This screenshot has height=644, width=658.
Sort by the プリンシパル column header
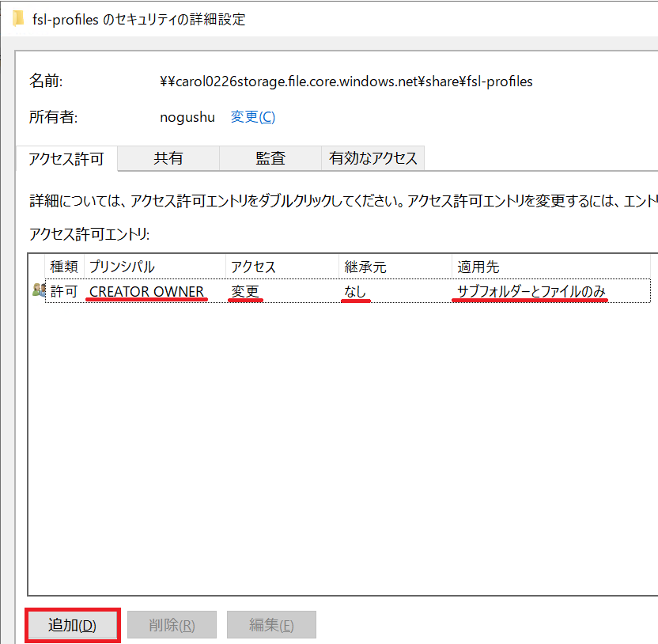pyautogui.click(x=155, y=267)
